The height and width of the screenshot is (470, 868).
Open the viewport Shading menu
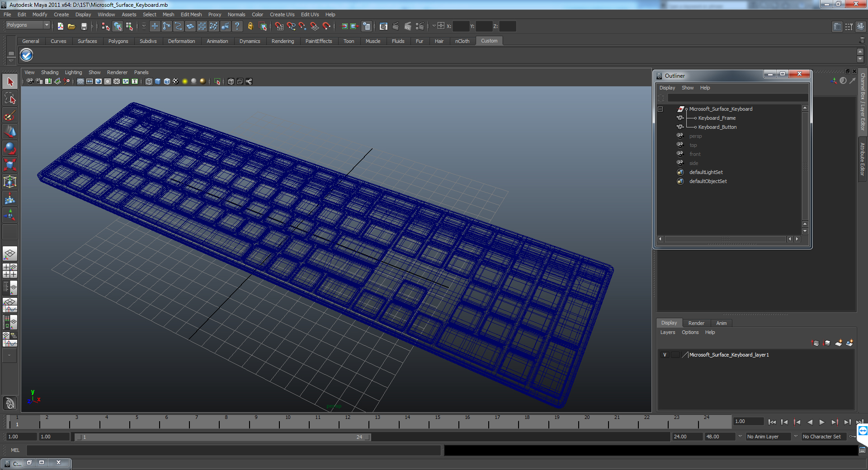[50, 72]
